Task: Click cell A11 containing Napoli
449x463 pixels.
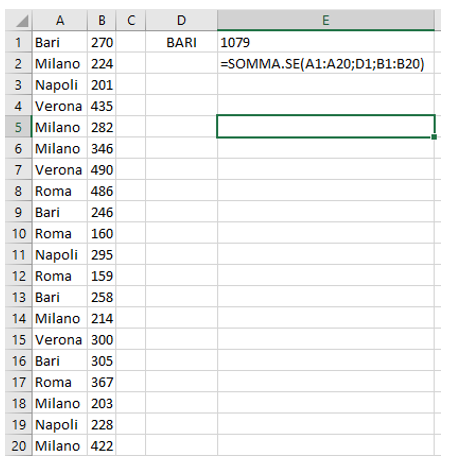Action: coord(60,254)
